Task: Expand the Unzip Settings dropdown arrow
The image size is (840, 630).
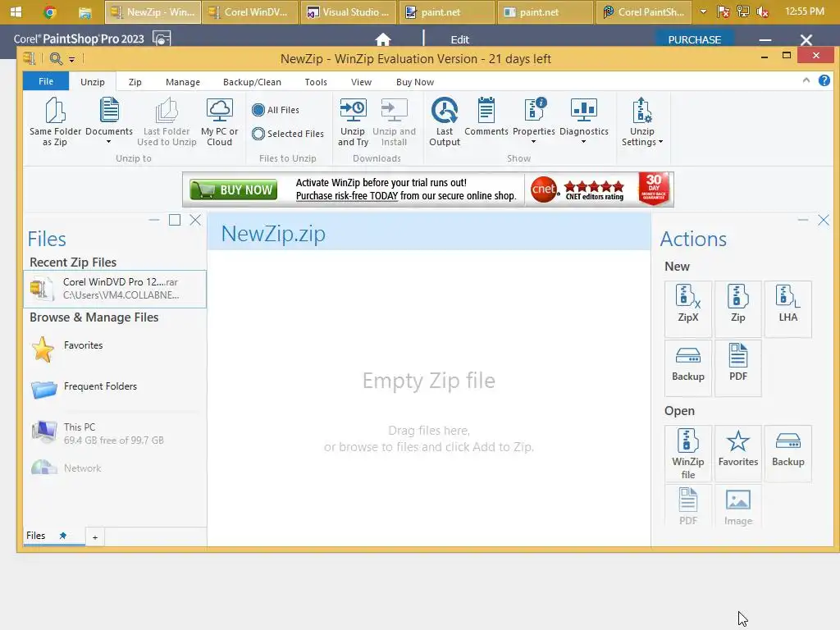Action: click(x=660, y=142)
